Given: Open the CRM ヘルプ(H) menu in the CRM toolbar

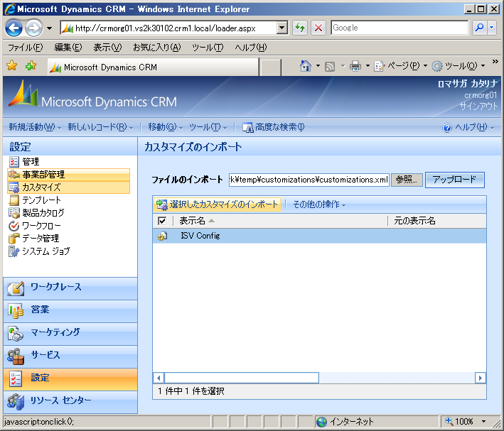Looking at the screenshot, I should point(468,128).
